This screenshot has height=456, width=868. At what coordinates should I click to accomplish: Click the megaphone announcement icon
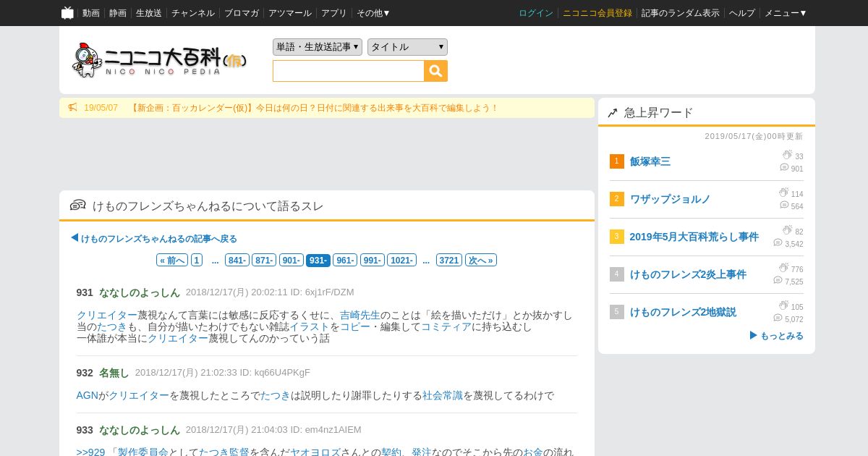pos(73,108)
